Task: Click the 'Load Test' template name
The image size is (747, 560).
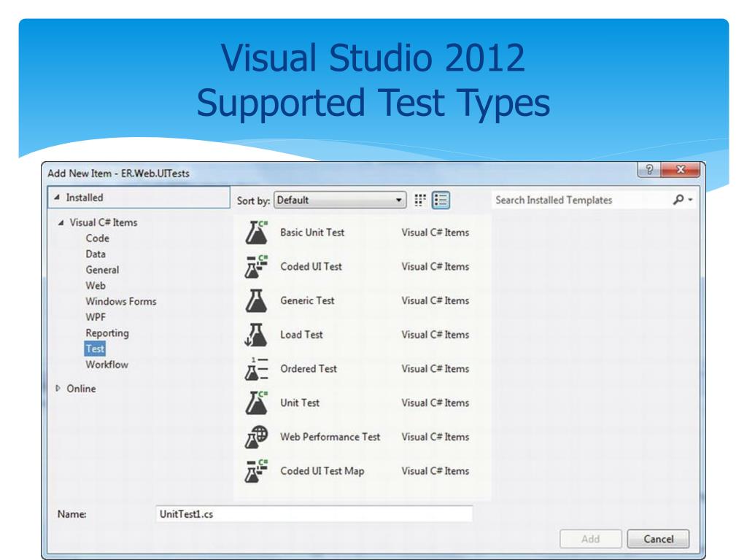Action: [x=301, y=335]
